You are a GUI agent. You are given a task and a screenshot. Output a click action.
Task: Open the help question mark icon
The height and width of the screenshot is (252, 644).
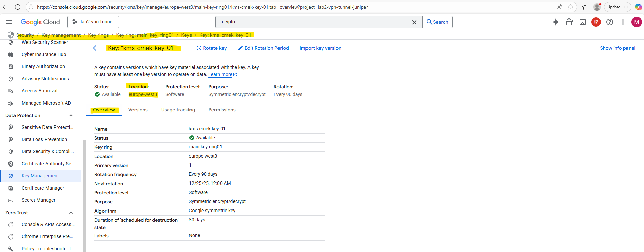610,22
